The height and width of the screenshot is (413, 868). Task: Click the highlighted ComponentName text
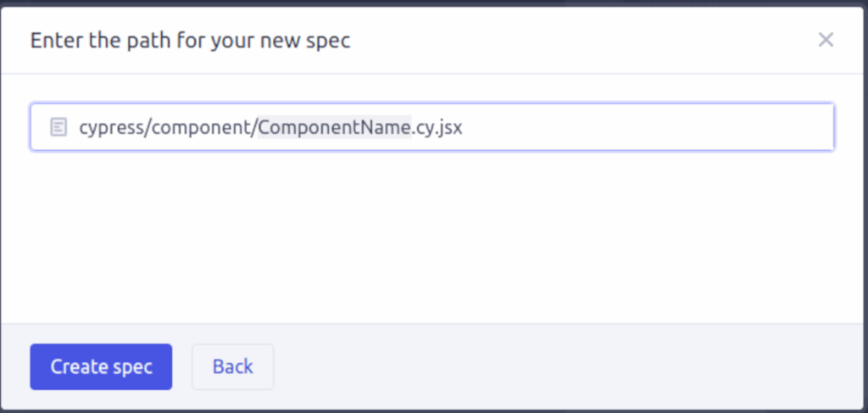click(334, 127)
